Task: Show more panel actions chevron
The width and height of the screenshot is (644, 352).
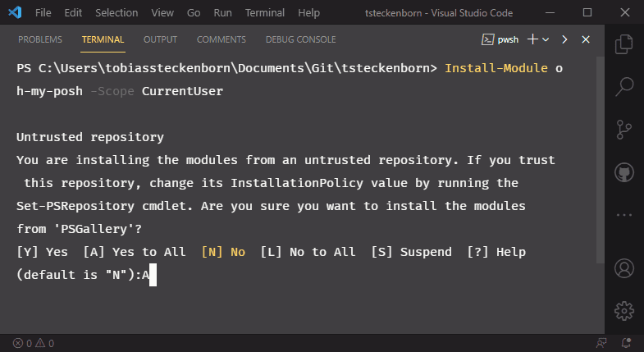Action: tap(564, 39)
